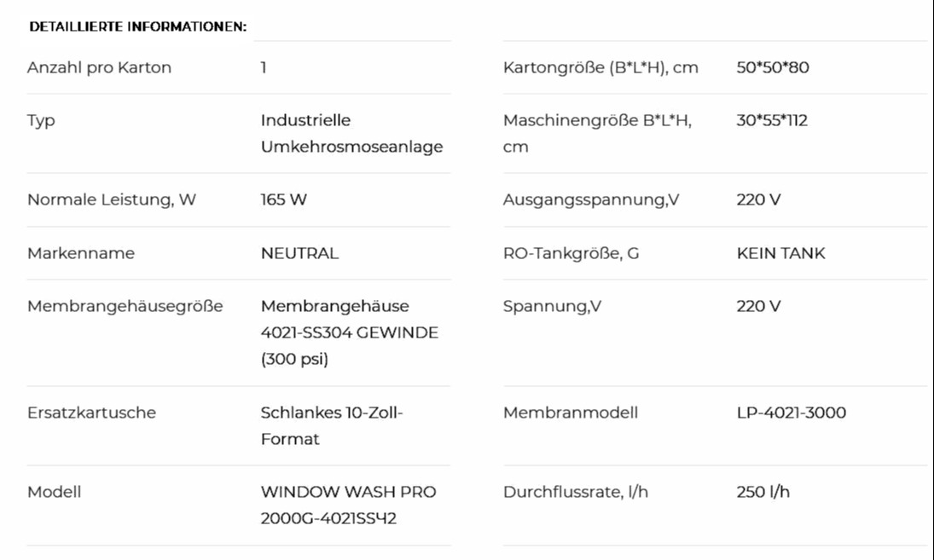Select the KEIN TANK value
Screen dimensions: 934x560
(x=781, y=253)
